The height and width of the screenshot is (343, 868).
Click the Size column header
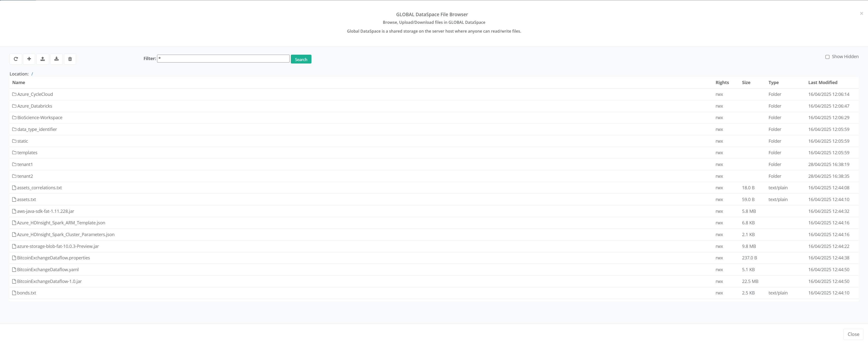[x=746, y=82]
